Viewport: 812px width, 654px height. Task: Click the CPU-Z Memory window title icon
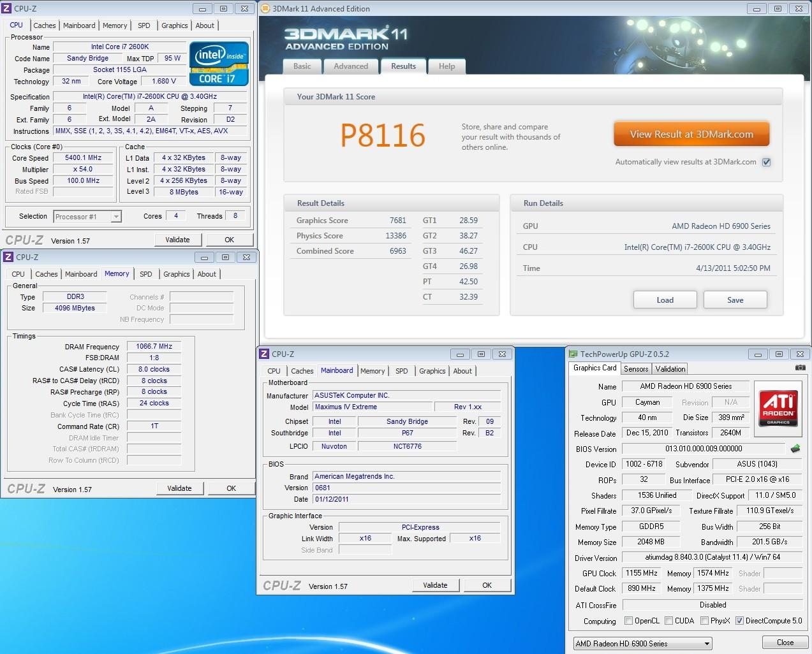8,257
